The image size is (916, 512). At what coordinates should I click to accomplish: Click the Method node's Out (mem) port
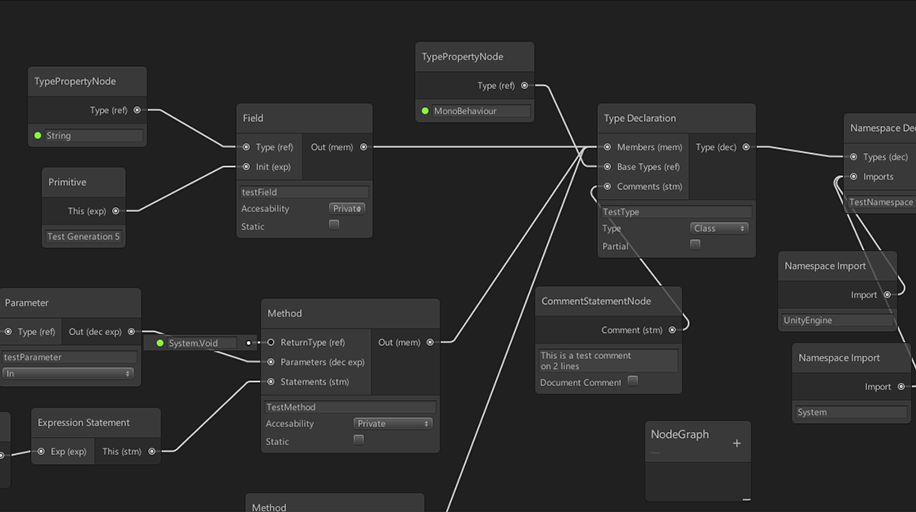pos(430,342)
